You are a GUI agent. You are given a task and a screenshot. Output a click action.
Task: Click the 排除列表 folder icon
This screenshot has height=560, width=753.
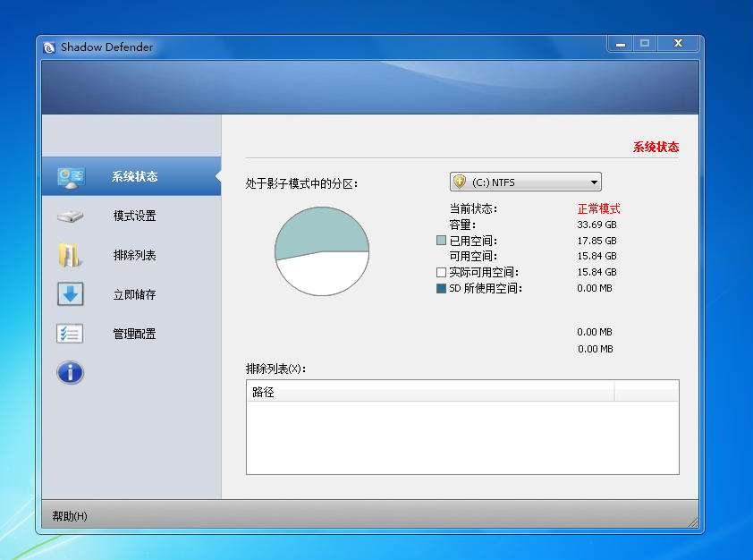(70, 255)
